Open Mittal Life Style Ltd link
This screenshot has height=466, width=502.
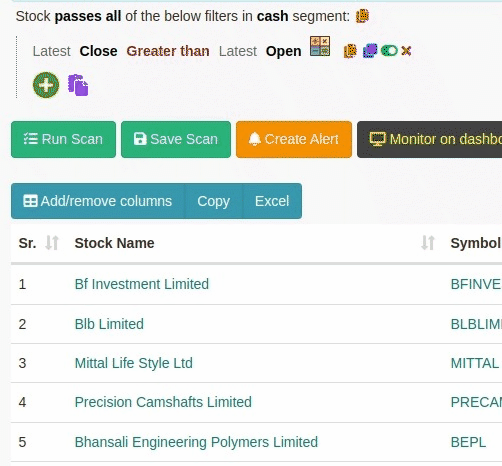(134, 363)
